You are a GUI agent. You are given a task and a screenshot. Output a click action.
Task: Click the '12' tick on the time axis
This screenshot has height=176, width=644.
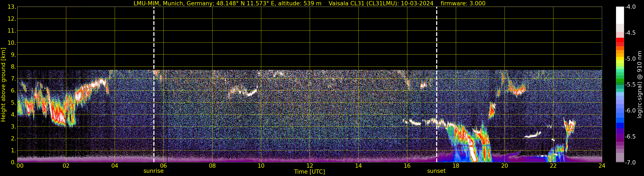point(310,166)
